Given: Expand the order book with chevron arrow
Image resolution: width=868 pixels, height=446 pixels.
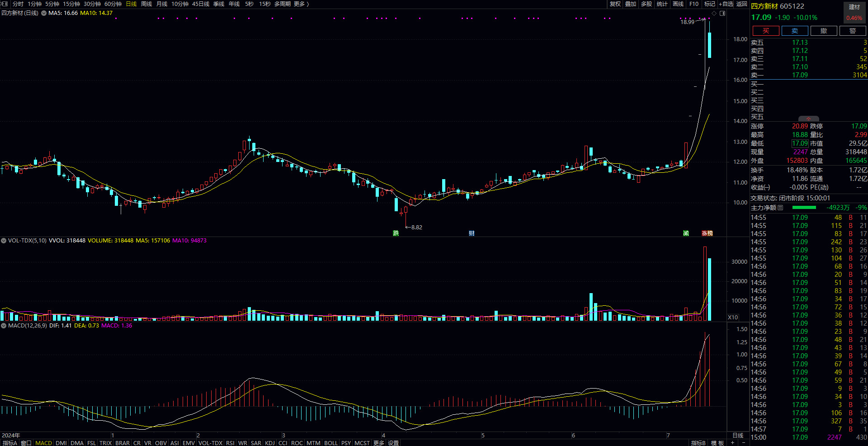Looking at the screenshot, I should [808, 119].
